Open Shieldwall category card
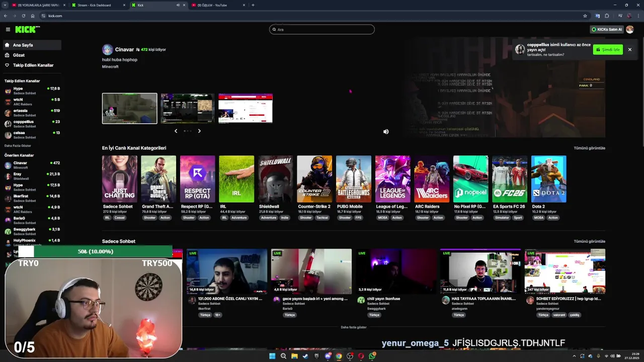The width and height of the screenshot is (644, 362). [x=275, y=179]
